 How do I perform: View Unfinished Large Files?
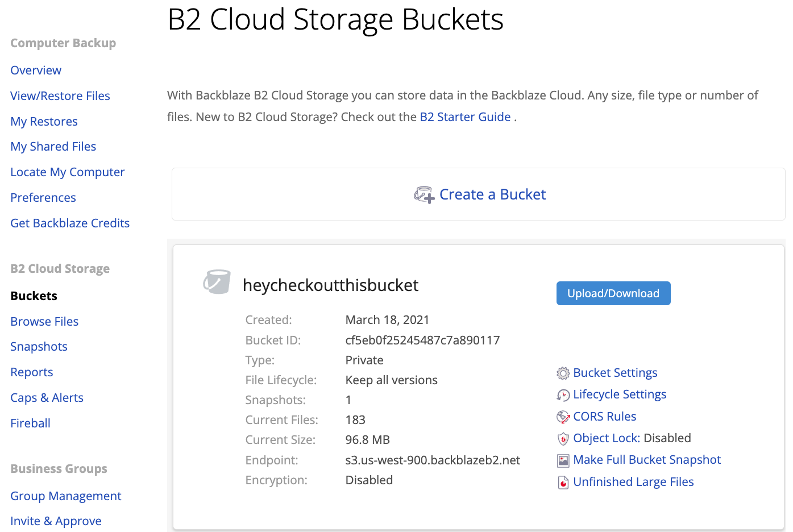point(633,482)
